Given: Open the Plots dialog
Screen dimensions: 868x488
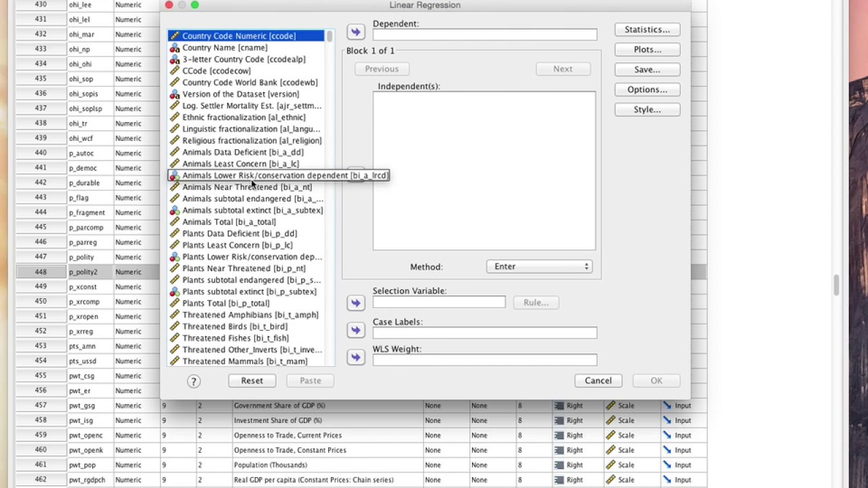Looking at the screenshot, I should pyautogui.click(x=647, y=49).
